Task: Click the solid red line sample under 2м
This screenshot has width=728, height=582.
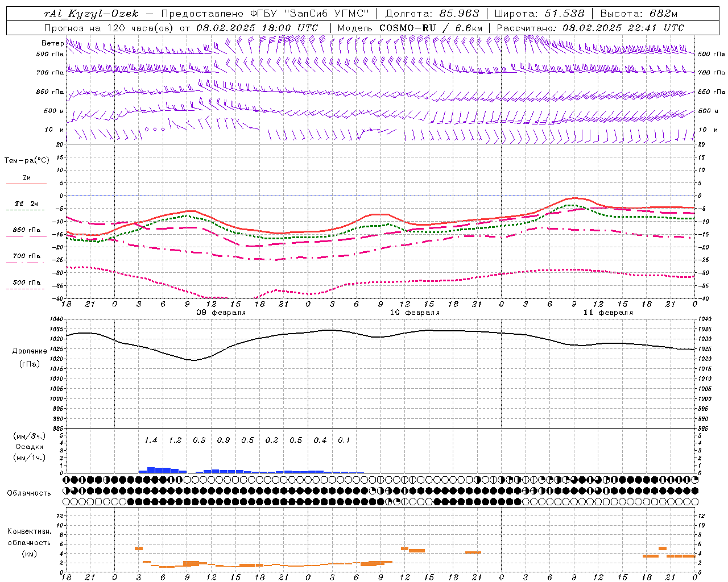Action: tap(26, 184)
